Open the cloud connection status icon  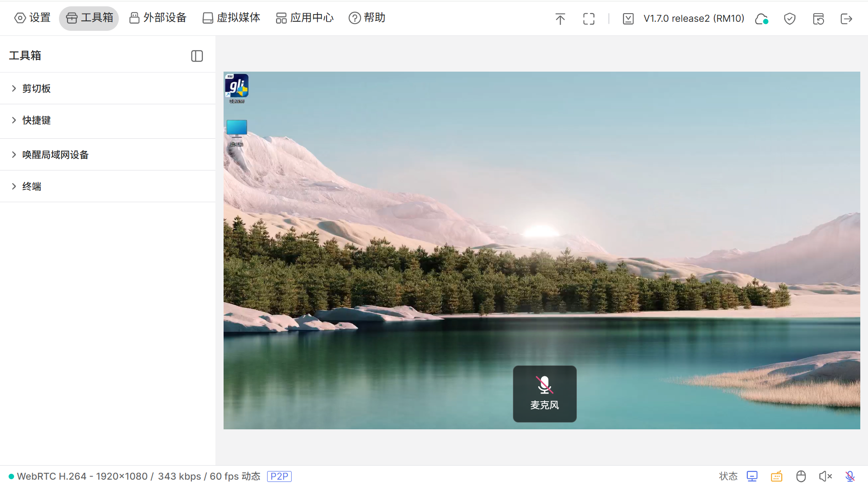[761, 19]
